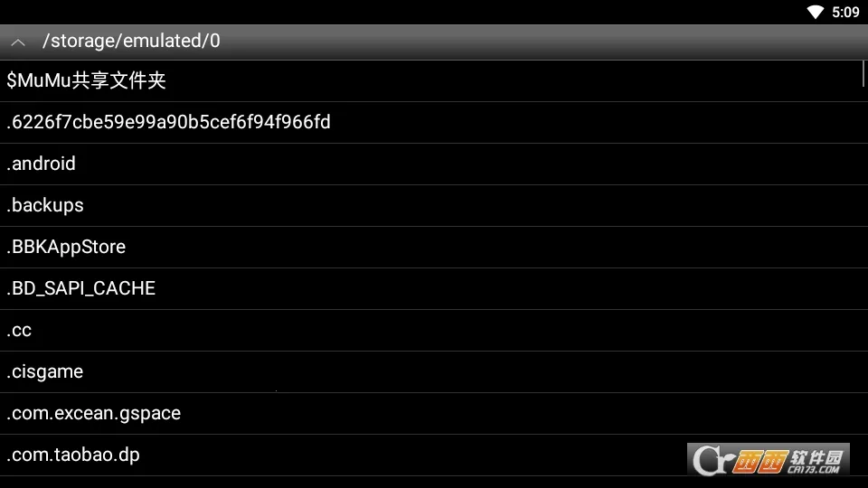Image resolution: width=868 pixels, height=488 pixels.
Task: Click empty row area beside .cc
Action: pyautogui.click(x=448, y=331)
